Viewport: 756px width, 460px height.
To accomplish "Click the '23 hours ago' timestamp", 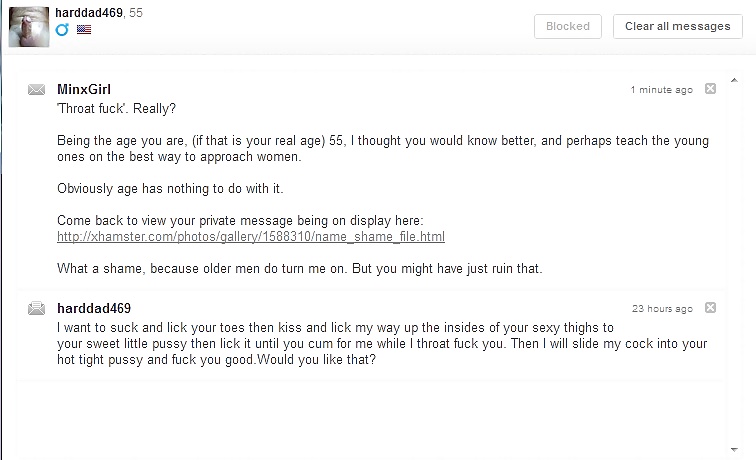I will click(662, 309).
